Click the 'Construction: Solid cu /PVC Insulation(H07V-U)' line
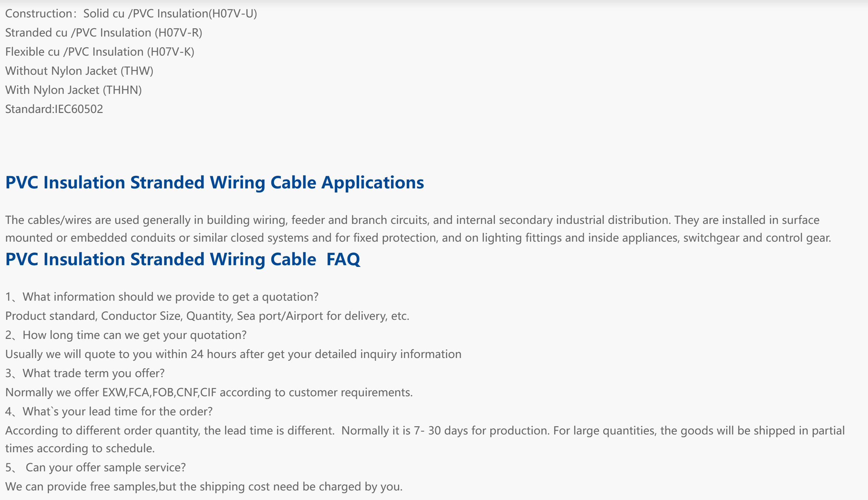Viewport: 868px width, 500px height. tap(131, 13)
